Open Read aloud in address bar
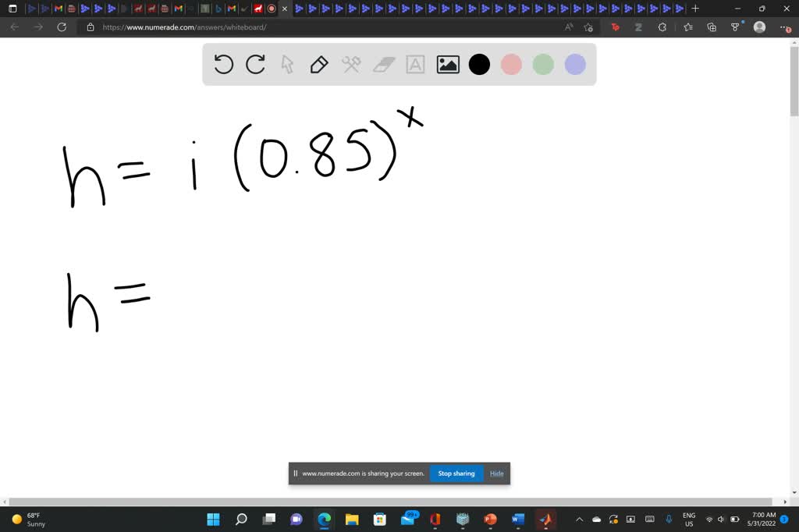The image size is (799, 532). pyautogui.click(x=569, y=27)
